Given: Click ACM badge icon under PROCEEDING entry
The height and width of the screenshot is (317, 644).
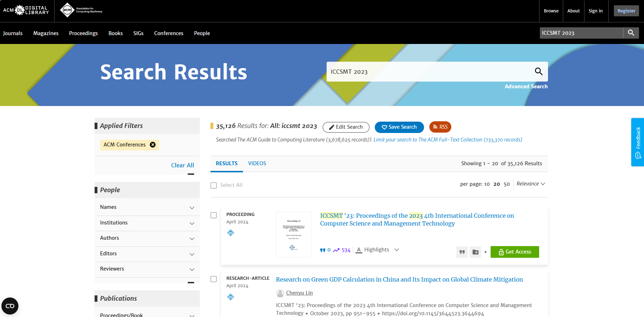Looking at the screenshot, I should [x=231, y=233].
